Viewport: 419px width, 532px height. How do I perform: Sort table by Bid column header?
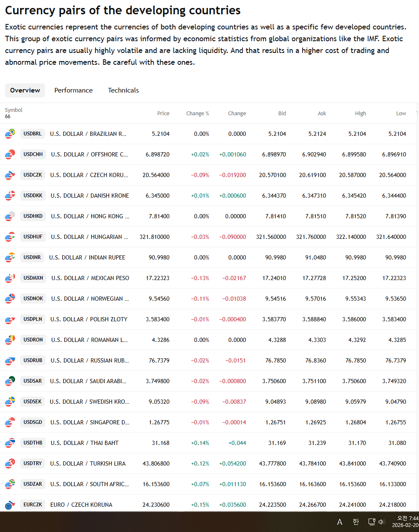pos(282,114)
